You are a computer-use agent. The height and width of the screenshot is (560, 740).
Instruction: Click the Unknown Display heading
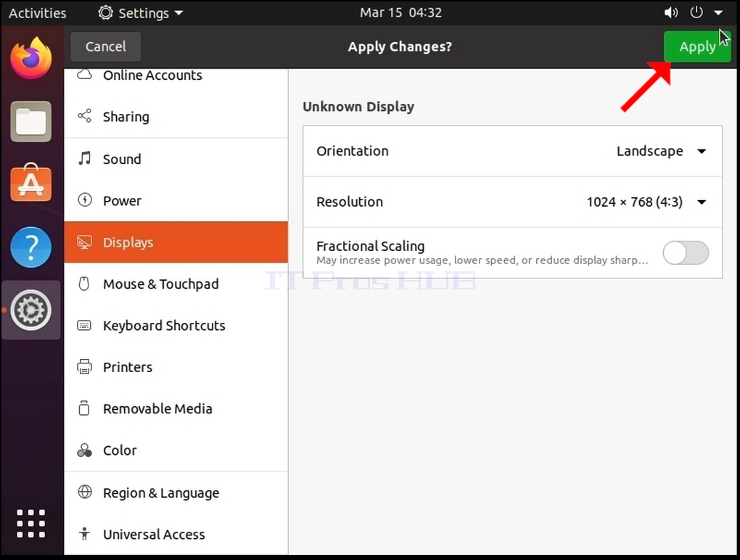[x=358, y=107]
